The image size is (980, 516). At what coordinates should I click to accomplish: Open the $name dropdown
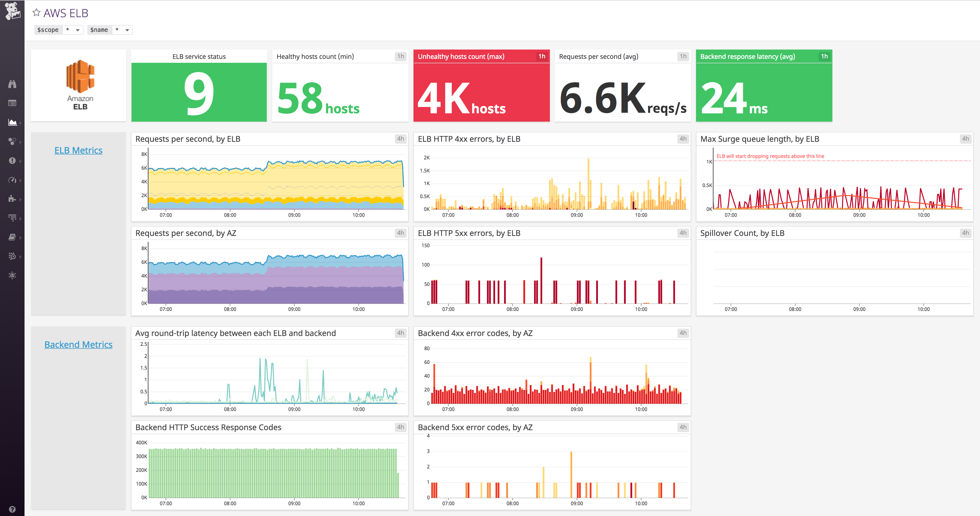(123, 30)
